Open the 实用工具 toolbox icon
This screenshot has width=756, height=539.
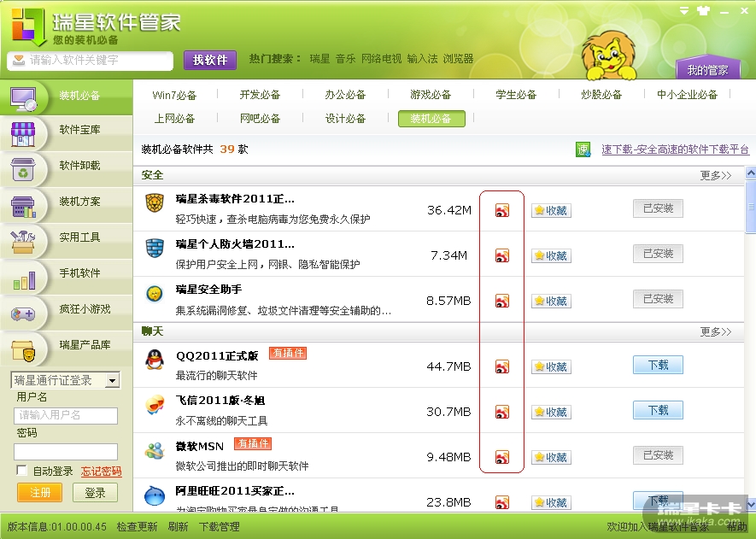coord(23,242)
